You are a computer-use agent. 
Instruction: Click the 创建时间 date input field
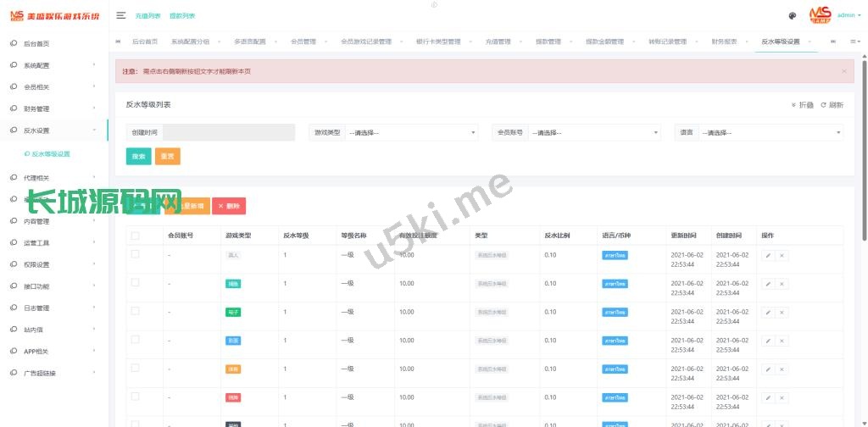228,133
